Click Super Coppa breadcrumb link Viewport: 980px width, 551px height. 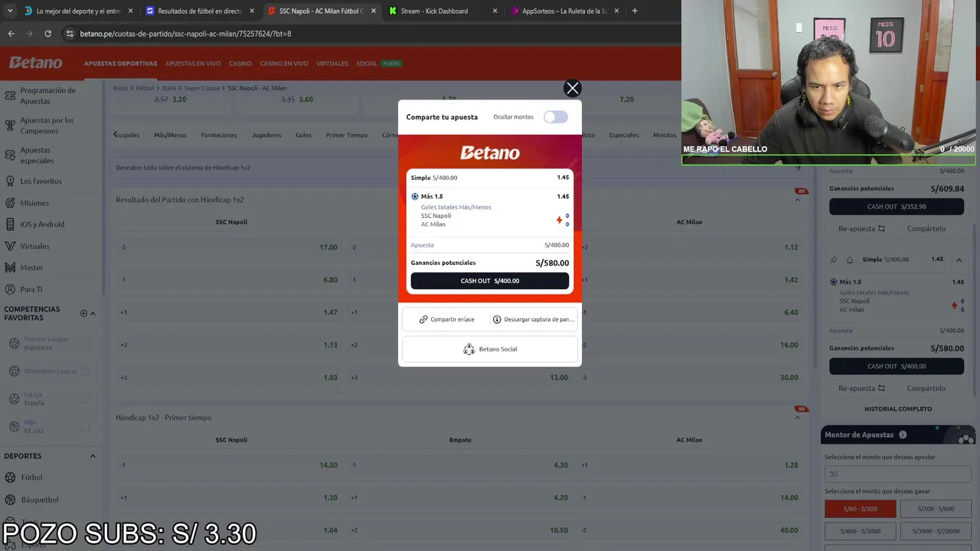pos(202,88)
